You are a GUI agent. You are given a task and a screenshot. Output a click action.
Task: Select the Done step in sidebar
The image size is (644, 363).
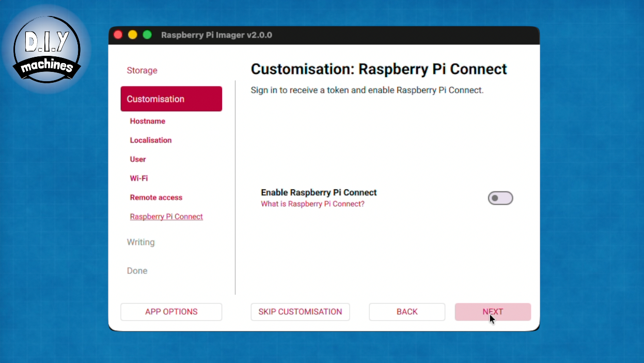(137, 271)
